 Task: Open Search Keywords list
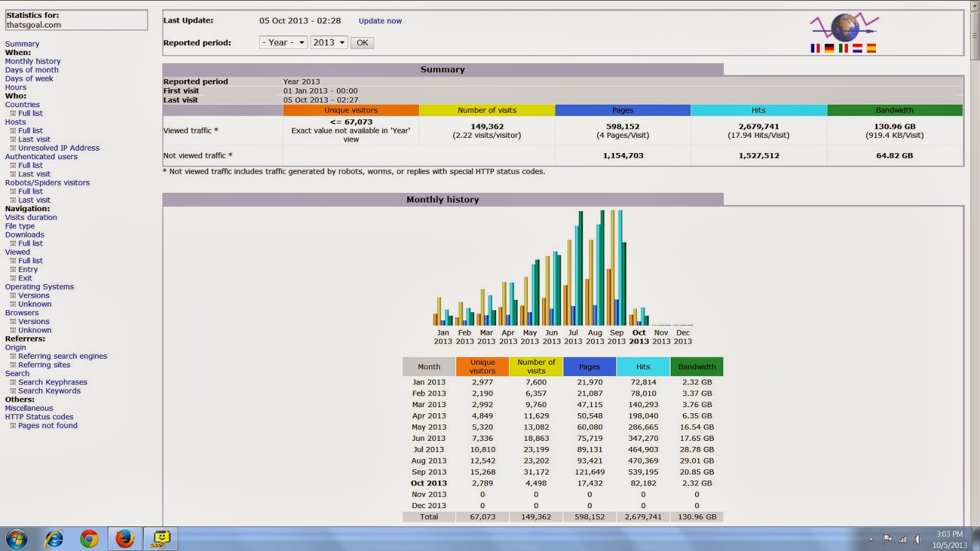pos(50,391)
